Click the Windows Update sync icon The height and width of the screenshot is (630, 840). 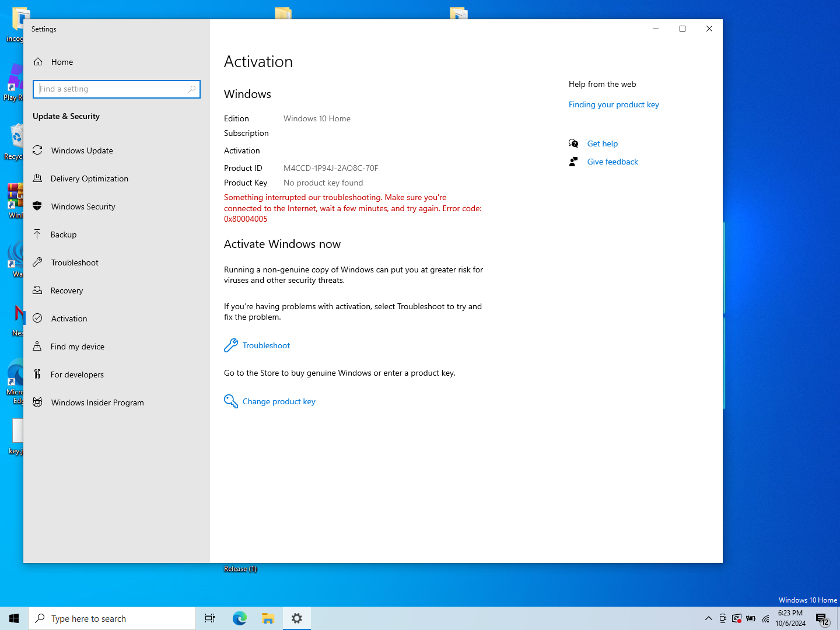37,150
